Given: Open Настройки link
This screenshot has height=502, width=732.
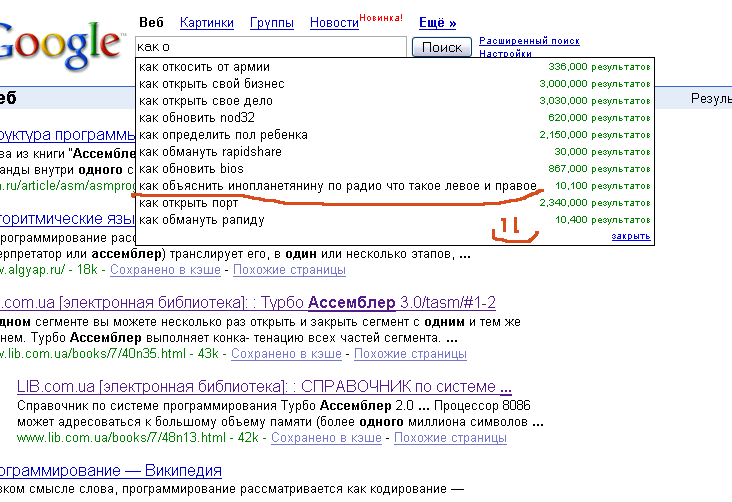Looking at the screenshot, I should pos(506,53).
